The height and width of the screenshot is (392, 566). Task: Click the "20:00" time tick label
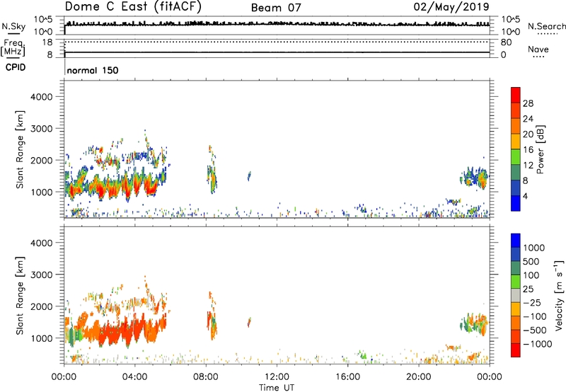[418, 377]
